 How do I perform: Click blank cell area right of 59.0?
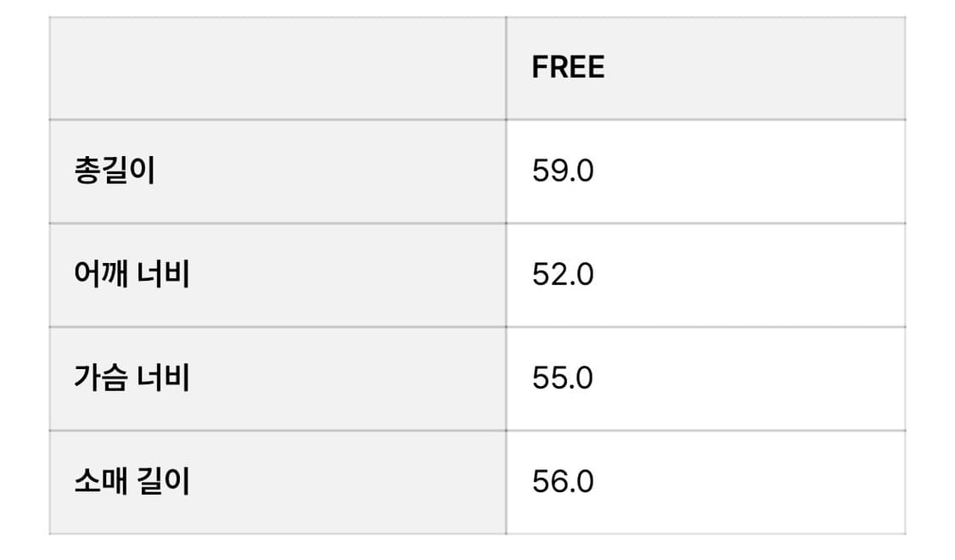(x=756, y=171)
